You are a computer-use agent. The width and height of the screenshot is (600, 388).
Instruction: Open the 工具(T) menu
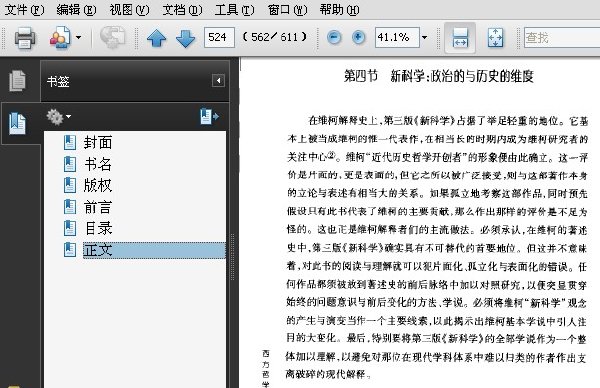[234, 10]
